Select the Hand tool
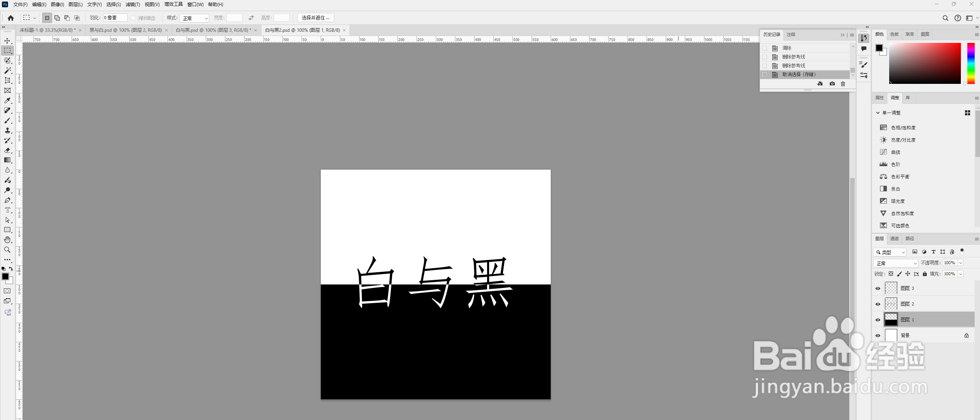 click(x=7, y=240)
